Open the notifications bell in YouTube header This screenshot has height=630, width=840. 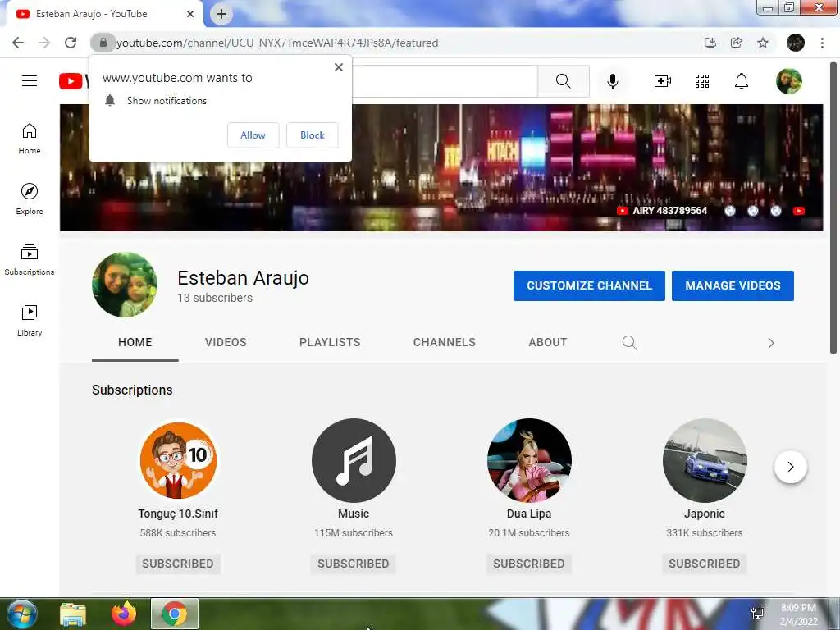pos(742,81)
